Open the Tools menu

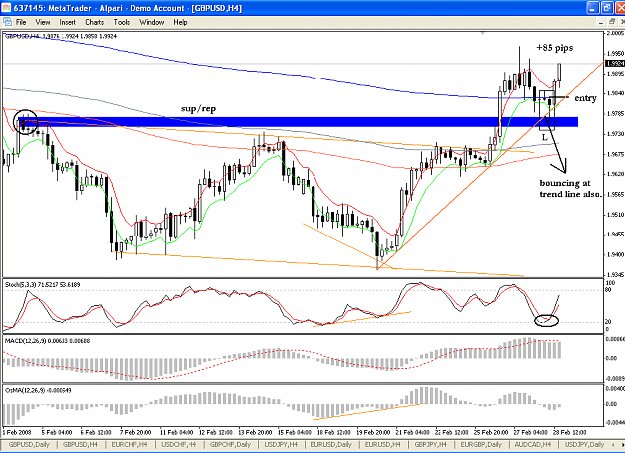pos(122,22)
